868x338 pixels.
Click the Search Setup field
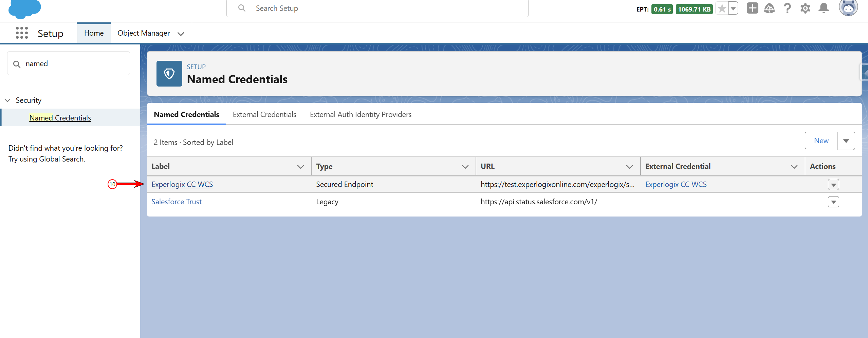click(377, 8)
